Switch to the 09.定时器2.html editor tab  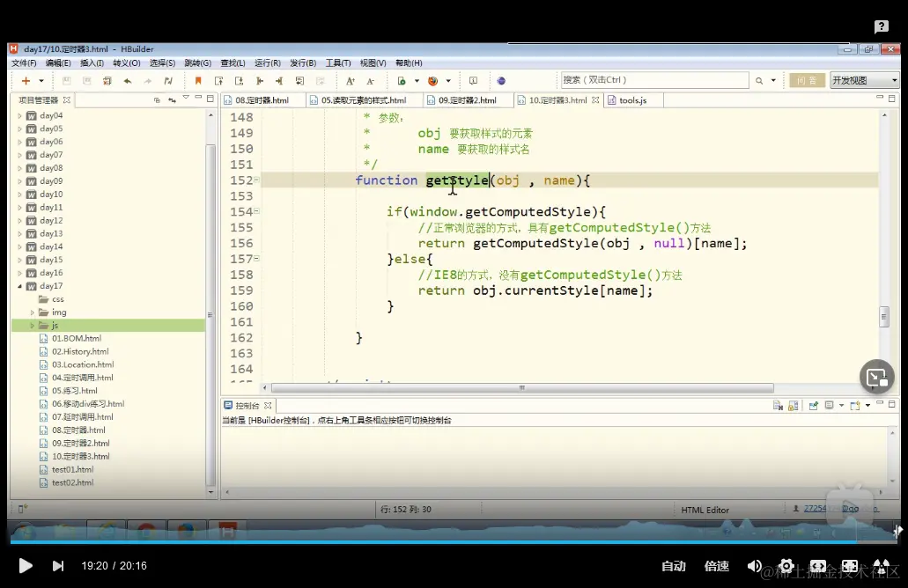point(468,100)
